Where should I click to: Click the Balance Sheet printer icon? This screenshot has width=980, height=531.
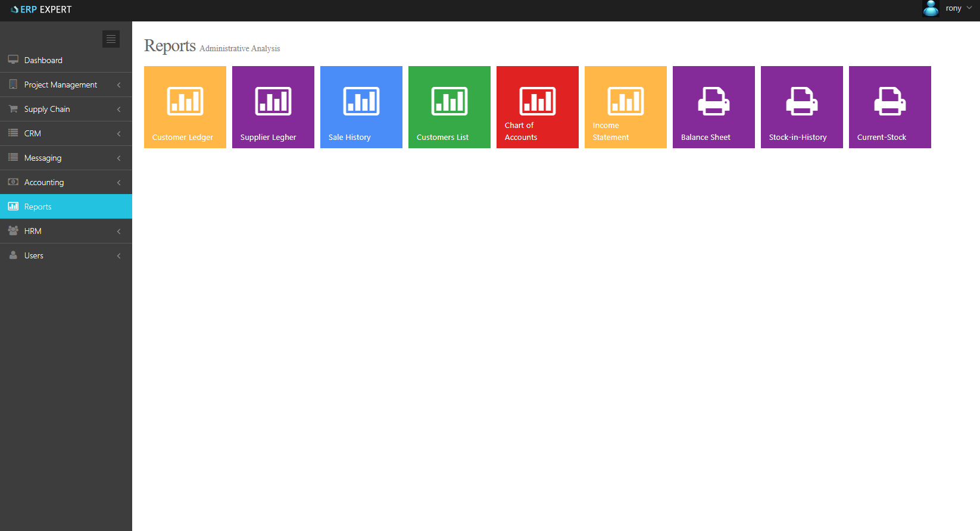[713, 101]
